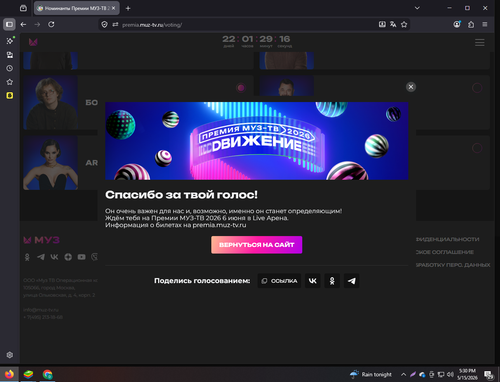Viewport: 500px width, 382px height.
Task: Open the privacy policy footer link
Action: click(x=447, y=239)
